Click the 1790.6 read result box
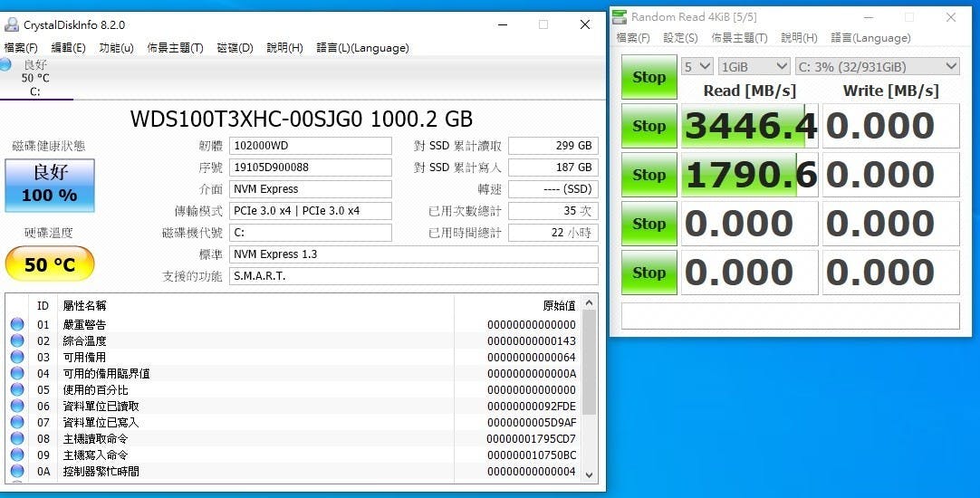This screenshot has width=980, height=498. pyautogui.click(x=749, y=175)
